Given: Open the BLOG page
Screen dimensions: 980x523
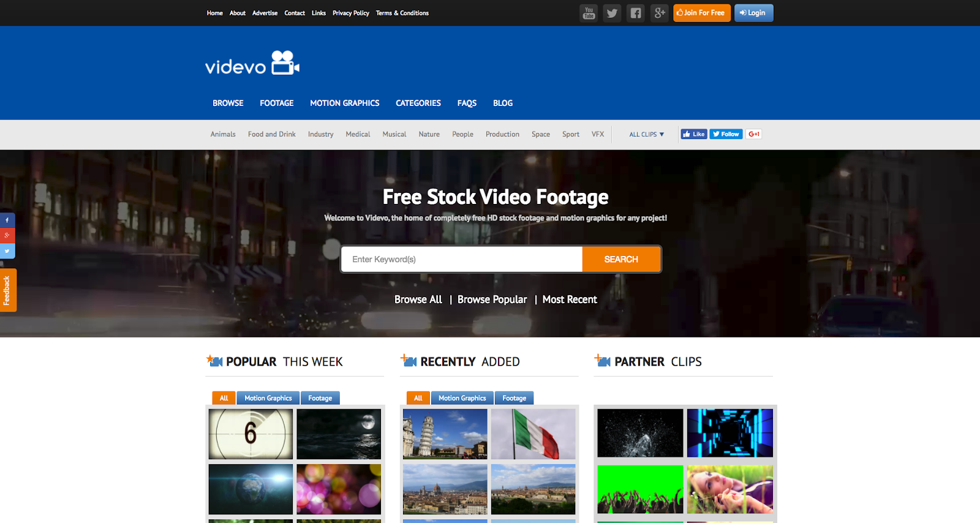Looking at the screenshot, I should pyautogui.click(x=503, y=103).
